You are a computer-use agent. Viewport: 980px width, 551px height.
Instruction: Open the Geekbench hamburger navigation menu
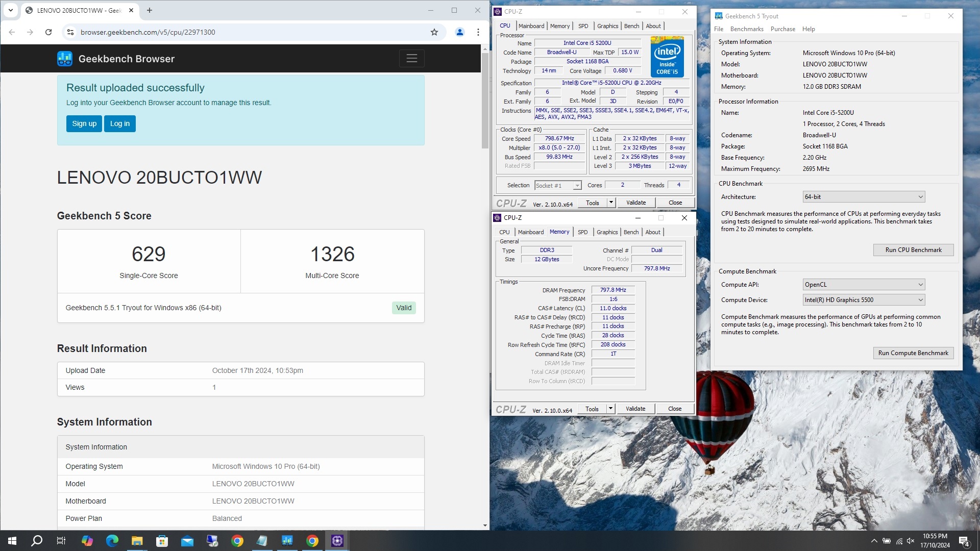pyautogui.click(x=411, y=59)
